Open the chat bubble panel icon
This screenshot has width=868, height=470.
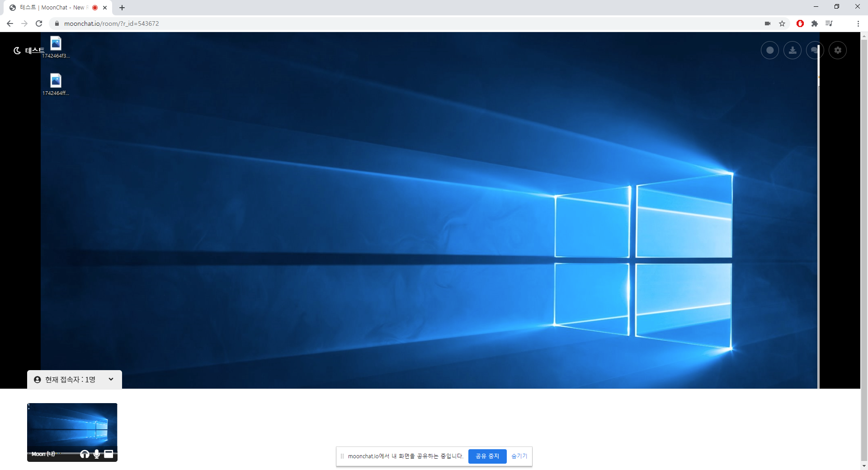pos(815,50)
